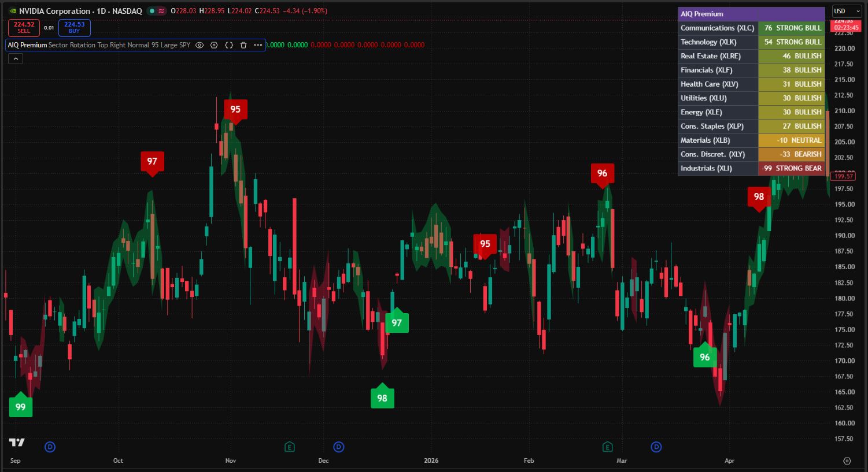
Task: Open the time axis settings gear icon
Action: [x=847, y=460]
